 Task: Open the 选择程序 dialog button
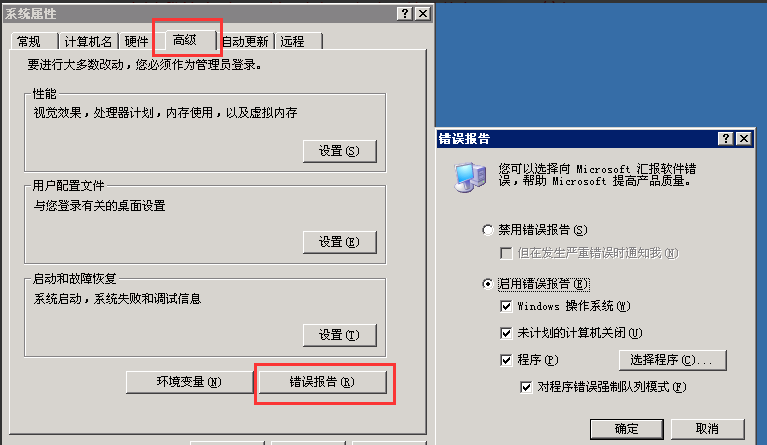[x=672, y=360]
